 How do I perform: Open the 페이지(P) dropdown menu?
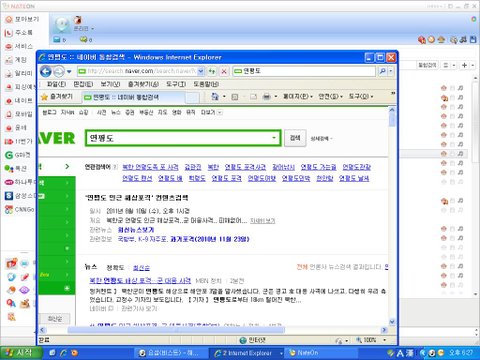(298, 97)
